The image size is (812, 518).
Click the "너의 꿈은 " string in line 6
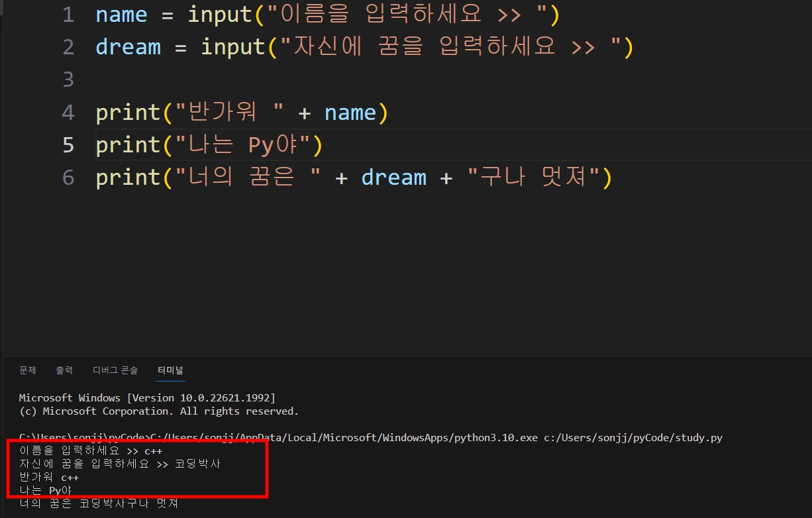point(248,178)
